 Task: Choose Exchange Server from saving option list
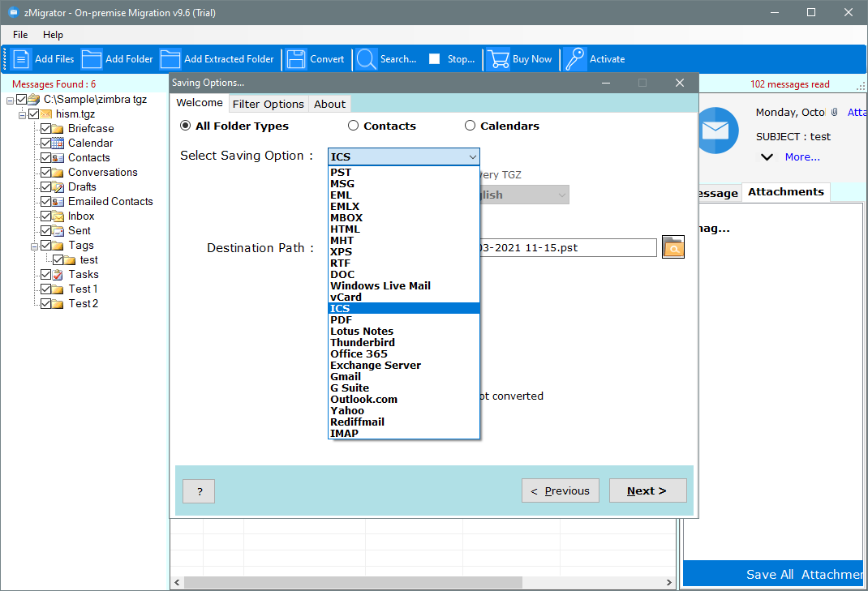pos(403,366)
